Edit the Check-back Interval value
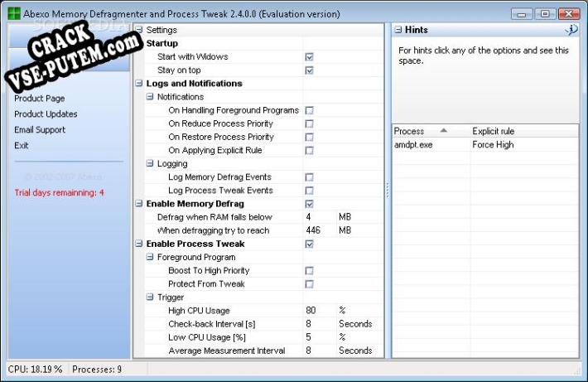The image size is (588, 382). 320,324
